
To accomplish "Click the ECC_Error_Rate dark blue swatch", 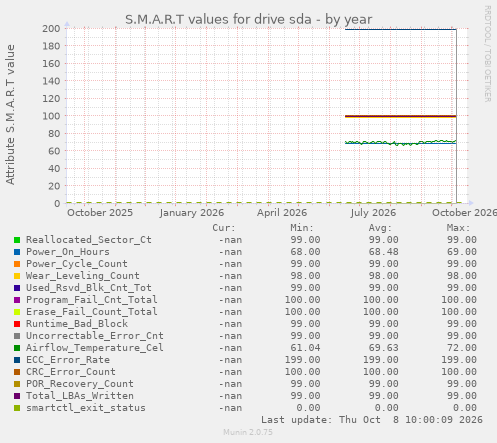I will tap(17, 360).
